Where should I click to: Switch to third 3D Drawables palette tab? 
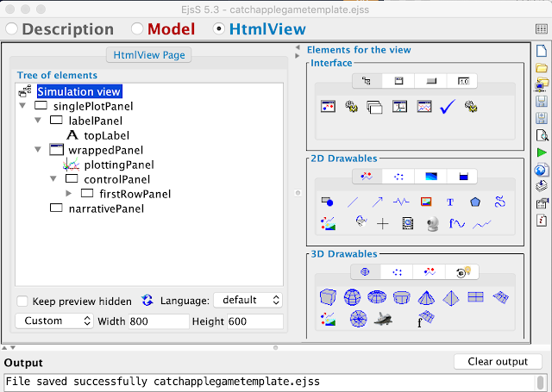[x=430, y=271]
